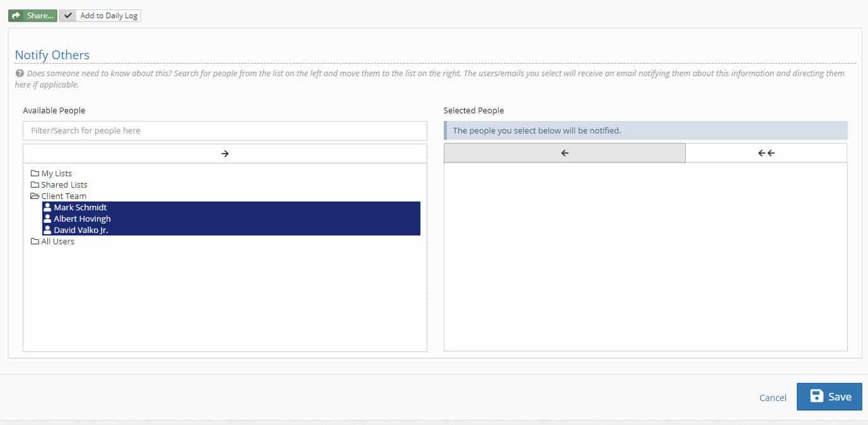Screen dimensions: 868x425
Task: Click the right arrow to move selected people
Action: tap(224, 152)
